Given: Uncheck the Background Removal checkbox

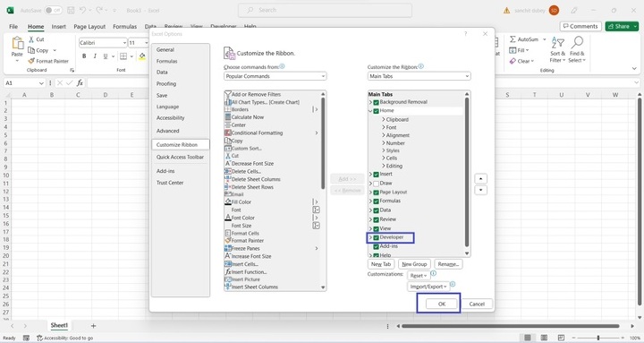Looking at the screenshot, I should coord(376,102).
